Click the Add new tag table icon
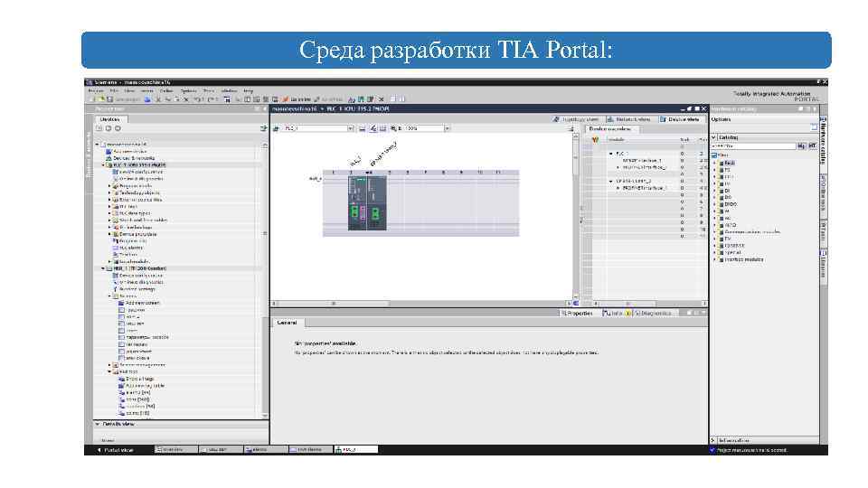 (121, 386)
